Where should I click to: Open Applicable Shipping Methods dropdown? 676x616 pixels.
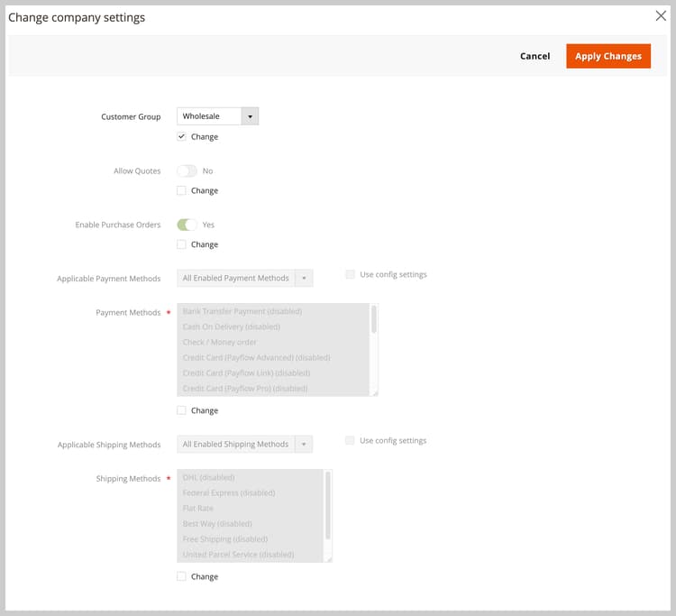coord(245,445)
